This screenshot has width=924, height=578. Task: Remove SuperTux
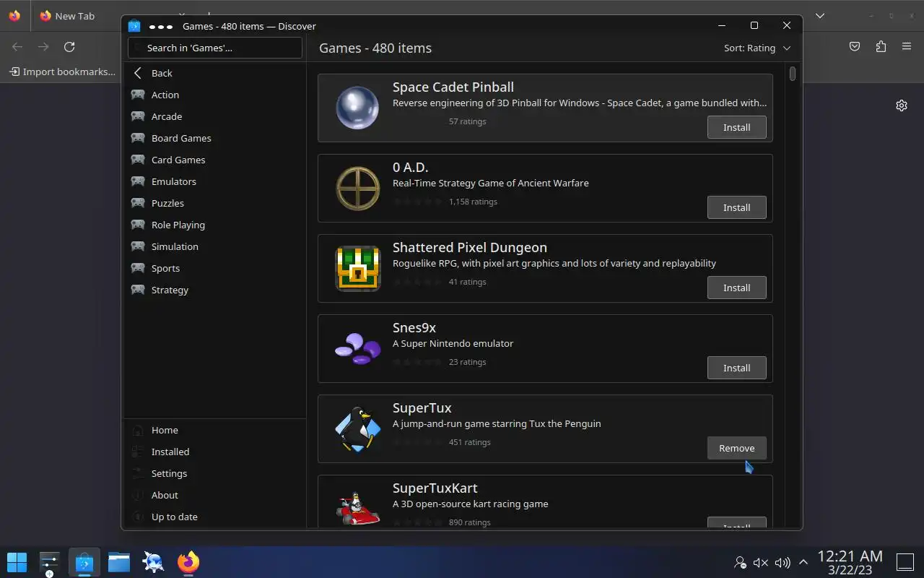[x=736, y=448]
